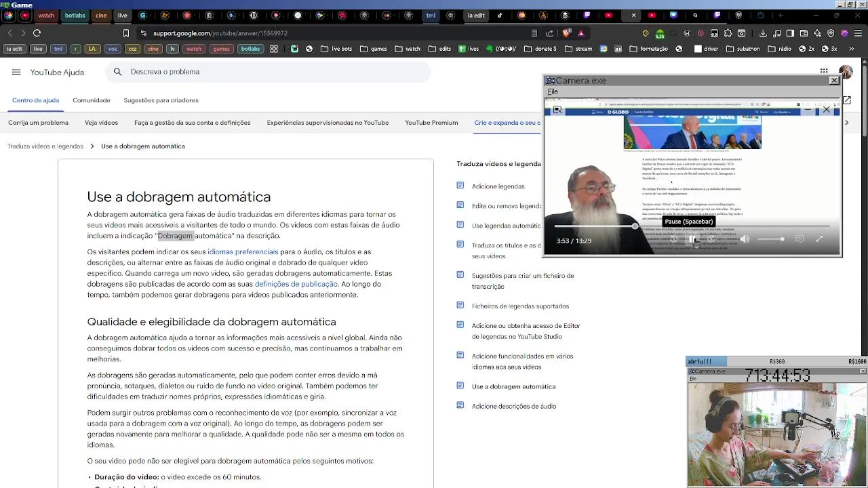Image resolution: width=868 pixels, height=488 pixels.
Task: Open 'Ficheiros de legendas suportados' article
Action: [x=520, y=306]
